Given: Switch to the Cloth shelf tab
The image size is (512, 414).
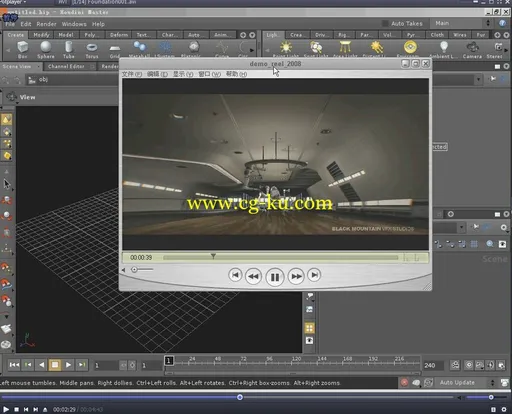Looking at the screenshot, I should tap(437, 35).
